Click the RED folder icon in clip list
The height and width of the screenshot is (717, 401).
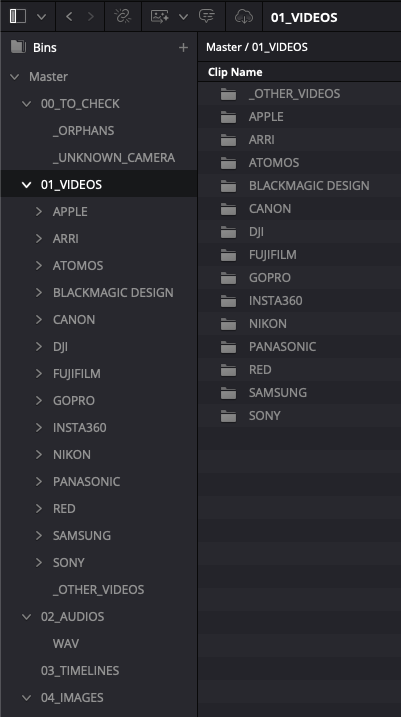tap(229, 370)
